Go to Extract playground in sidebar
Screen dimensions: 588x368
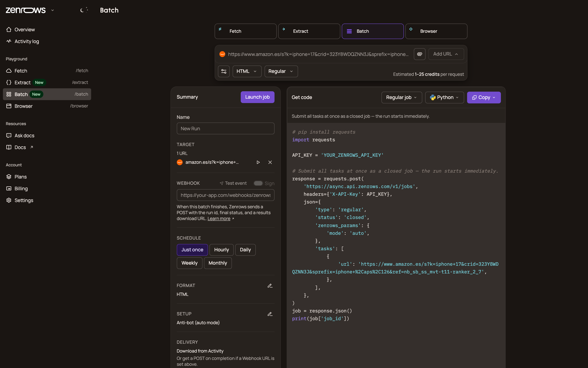coord(47,82)
